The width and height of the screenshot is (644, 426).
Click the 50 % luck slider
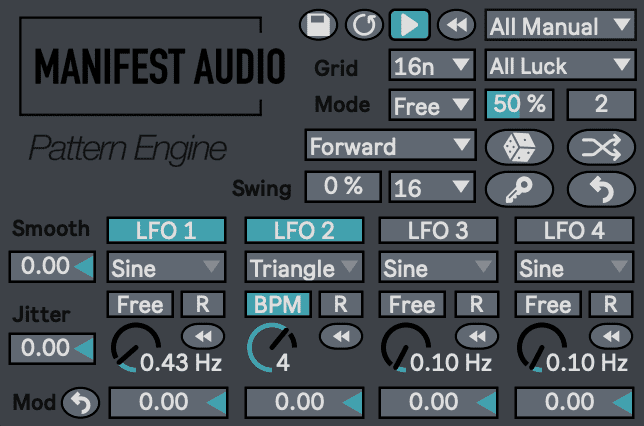(x=520, y=104)
